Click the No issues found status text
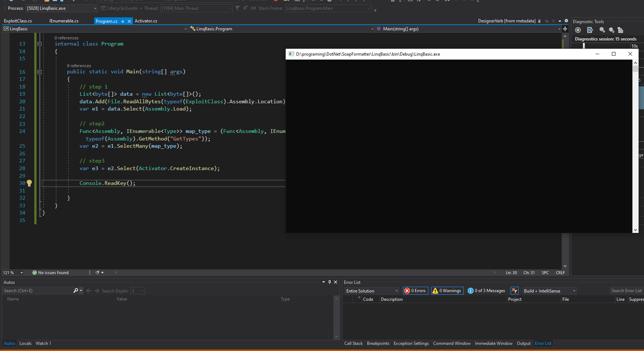Viewport: 644px width, 351px height. [53, 273]
